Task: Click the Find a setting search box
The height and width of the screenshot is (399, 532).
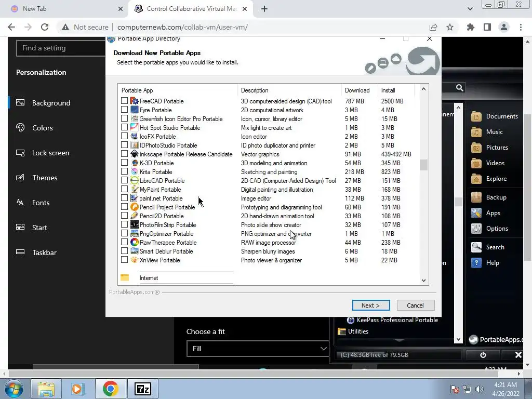Action: [x=61, y=48]
